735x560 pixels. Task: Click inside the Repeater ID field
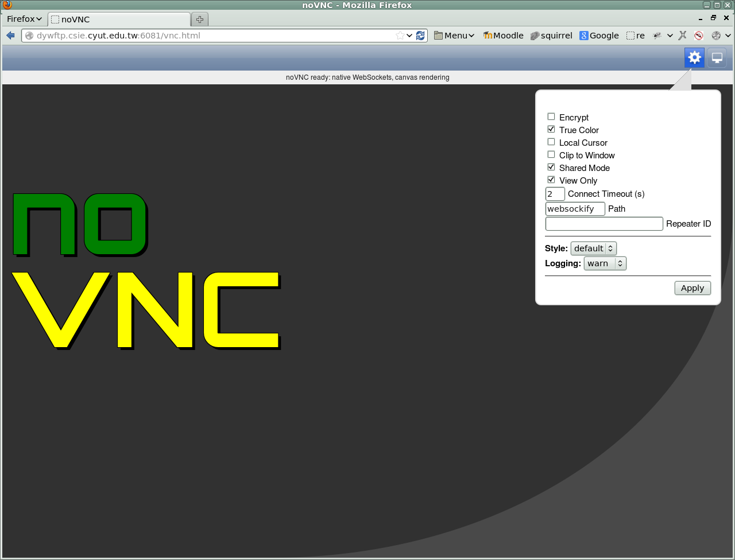click(604, 223)
